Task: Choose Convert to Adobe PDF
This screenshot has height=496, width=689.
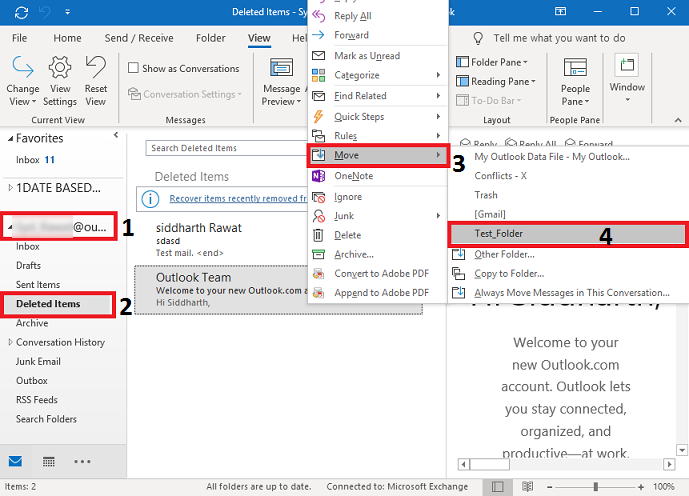Action: coord(377,273)
